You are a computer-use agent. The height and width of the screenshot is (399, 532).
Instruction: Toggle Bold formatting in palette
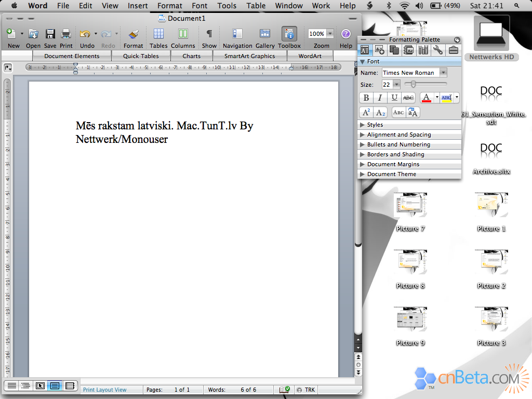(x=366, y=98)
